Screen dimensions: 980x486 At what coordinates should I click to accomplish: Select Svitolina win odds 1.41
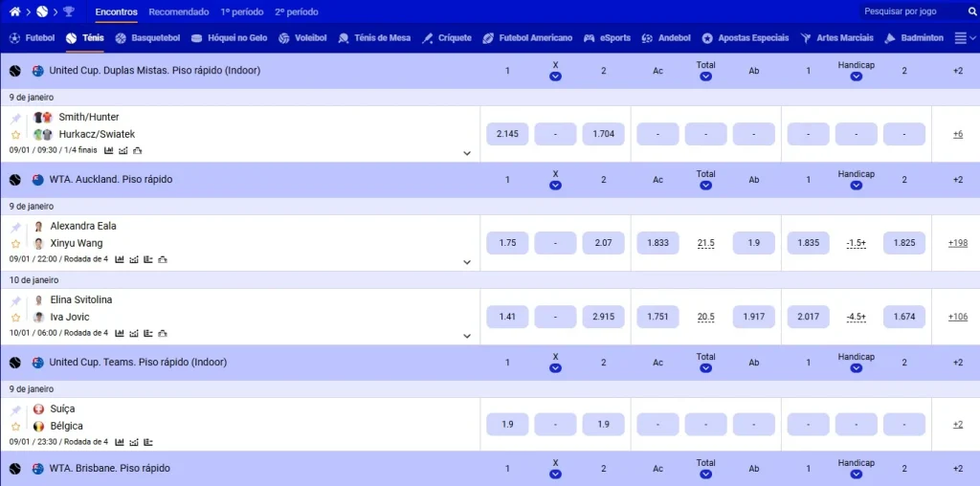(507, 317)
